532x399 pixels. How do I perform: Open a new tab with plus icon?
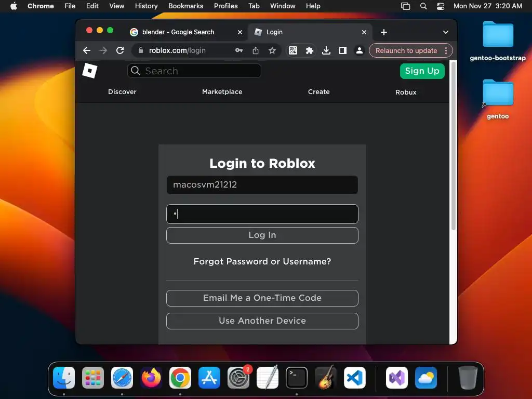click(x=384, y=32)
